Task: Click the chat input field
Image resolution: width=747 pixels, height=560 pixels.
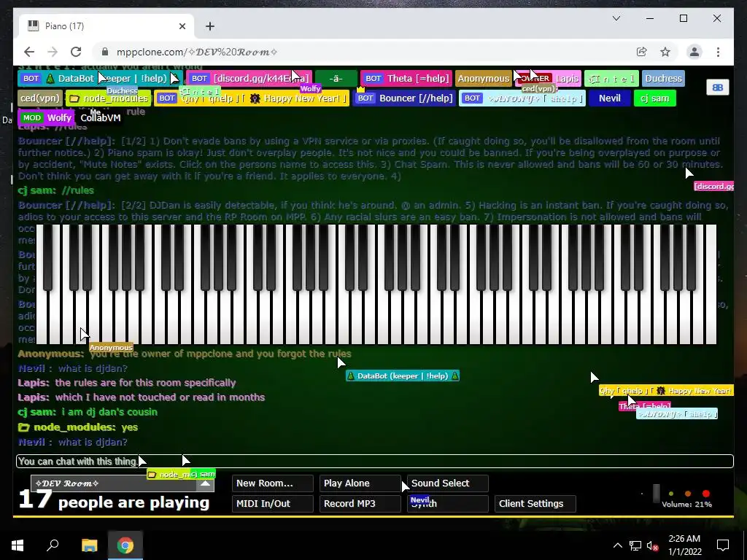Action: tap(374, 462)
